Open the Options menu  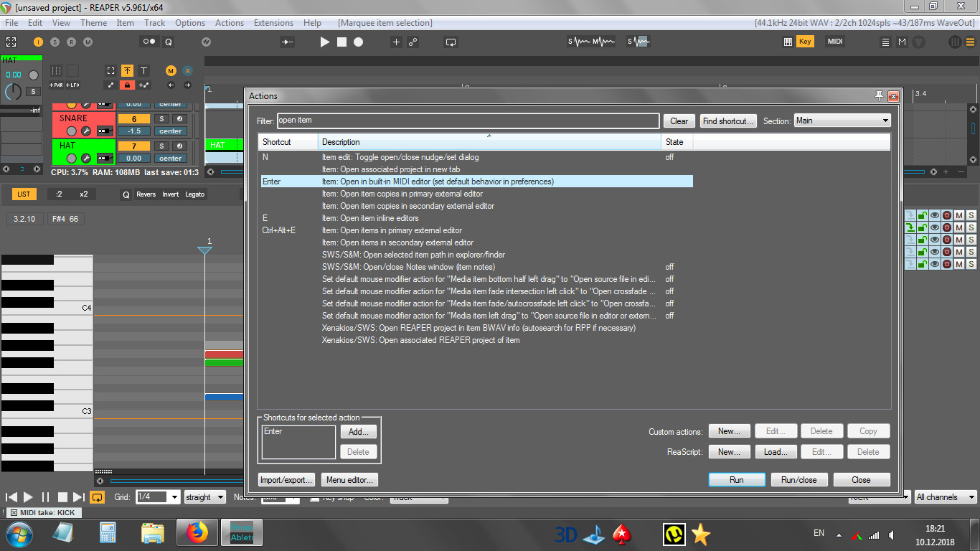point(190,23)
